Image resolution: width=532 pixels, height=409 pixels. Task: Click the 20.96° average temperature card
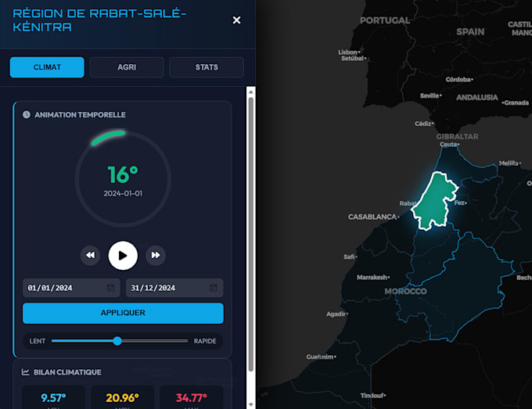(122, 397)
